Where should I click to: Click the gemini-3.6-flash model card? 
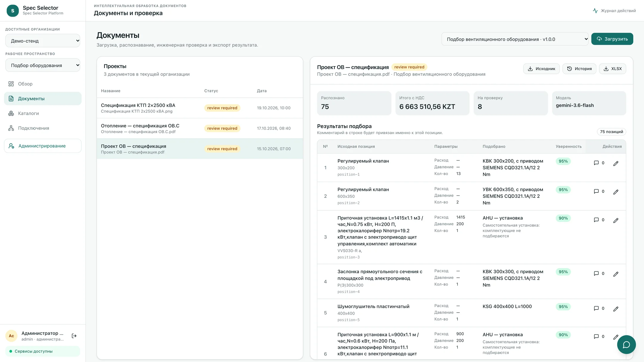point(589,103)
